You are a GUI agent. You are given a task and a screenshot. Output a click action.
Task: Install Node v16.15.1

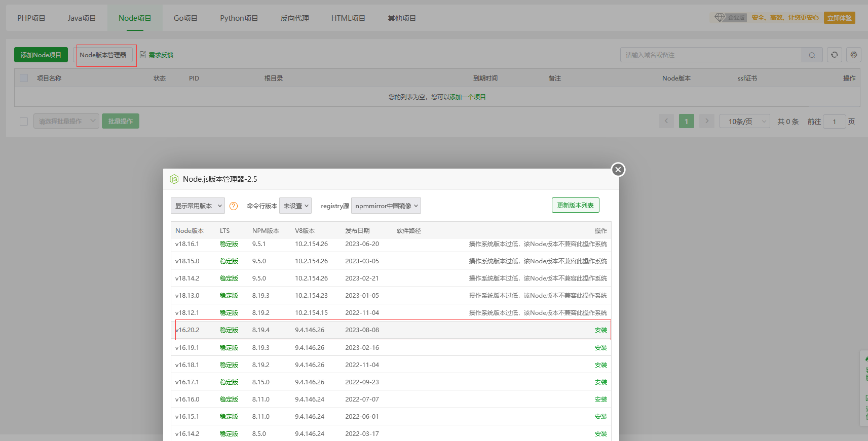click(x=601, y=417)
